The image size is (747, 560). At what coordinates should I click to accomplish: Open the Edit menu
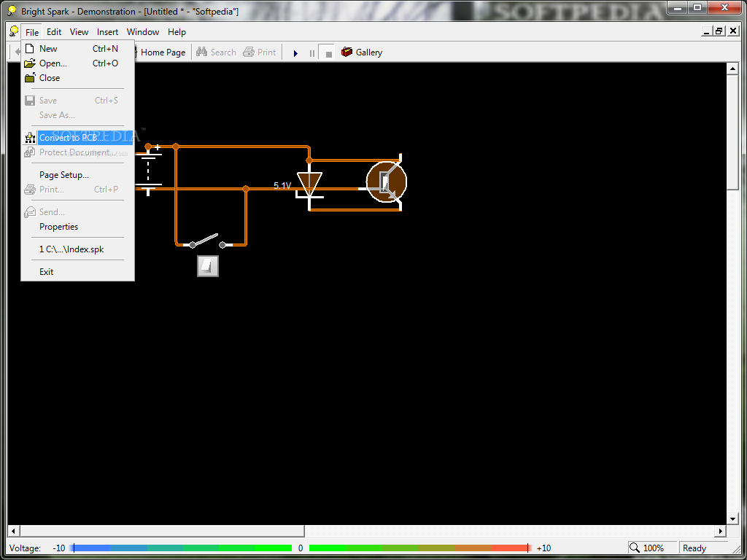54,32
